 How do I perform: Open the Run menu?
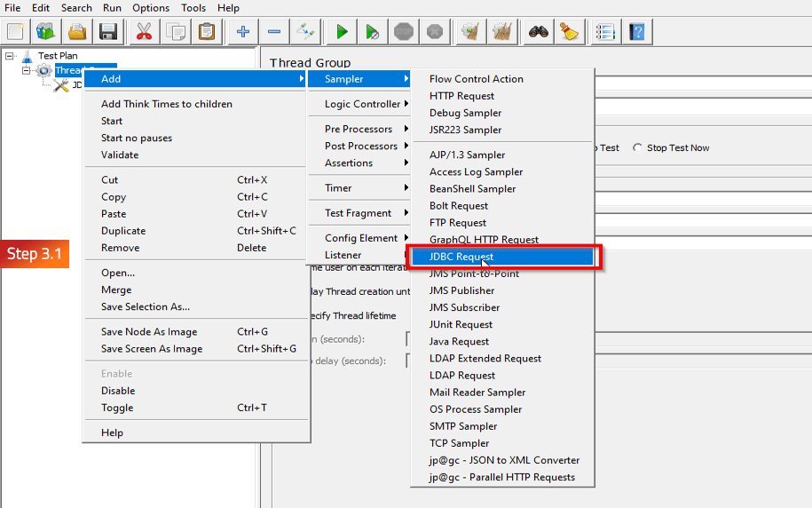112,8
